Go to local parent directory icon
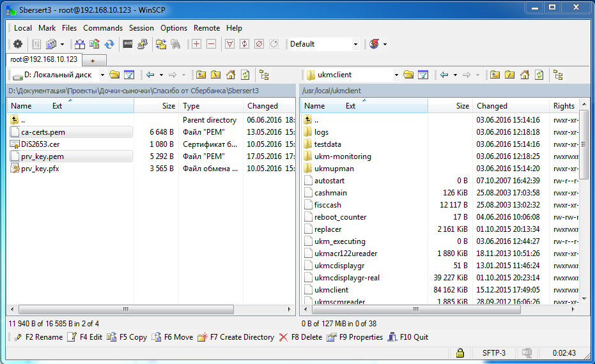The image size is (595, 364). [201, 75]
